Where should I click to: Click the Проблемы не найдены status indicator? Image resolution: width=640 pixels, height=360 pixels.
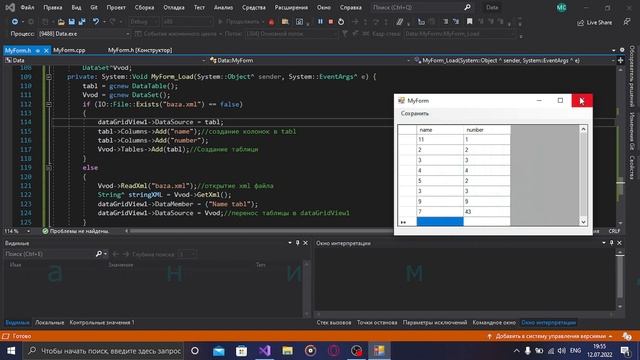tap(76, 231)
